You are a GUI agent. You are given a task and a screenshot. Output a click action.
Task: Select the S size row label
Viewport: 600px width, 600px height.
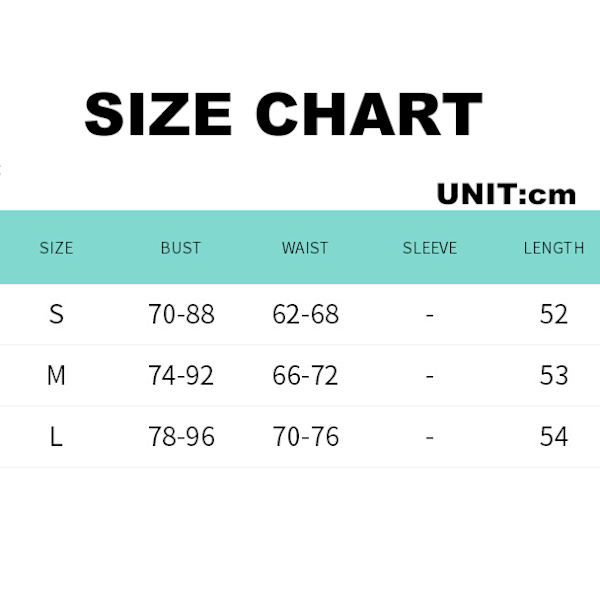point(56,314)
